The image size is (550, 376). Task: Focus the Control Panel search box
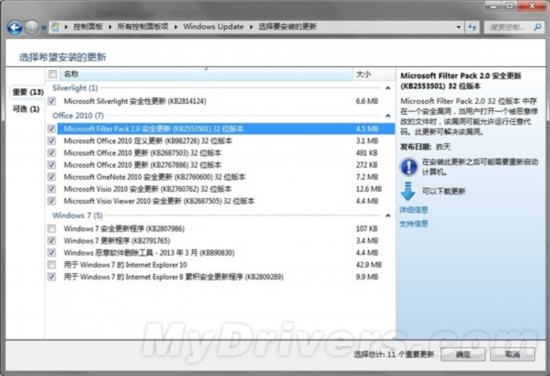tap(514, 27)
